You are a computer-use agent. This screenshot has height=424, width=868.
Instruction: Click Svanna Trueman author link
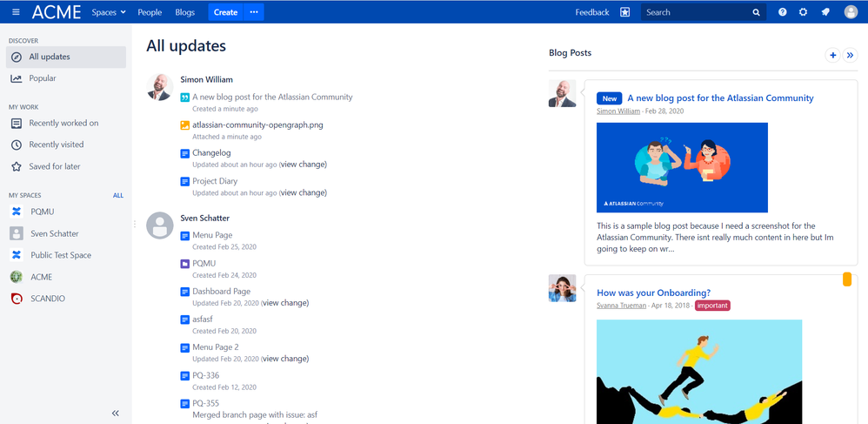point(621,306)
